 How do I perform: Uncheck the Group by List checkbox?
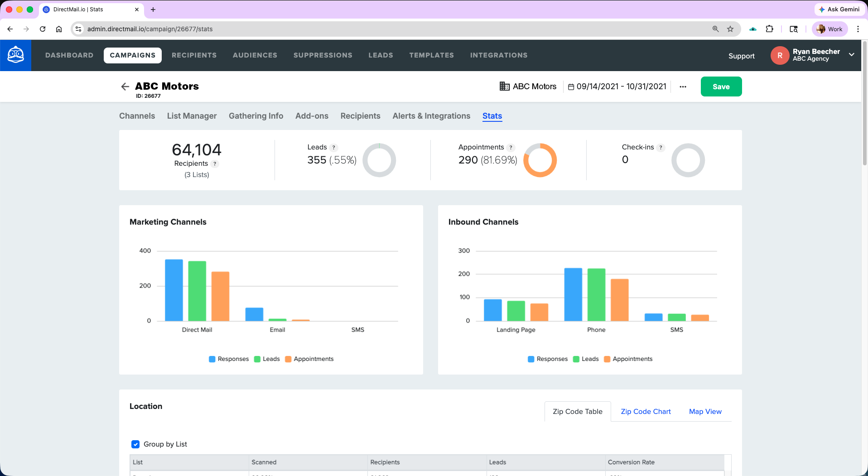[x=135, y=444]
